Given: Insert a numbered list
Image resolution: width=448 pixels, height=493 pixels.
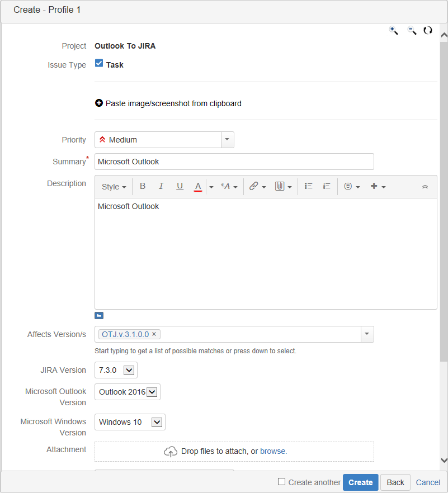Looking at the screenshot, I should pos(327,186).
